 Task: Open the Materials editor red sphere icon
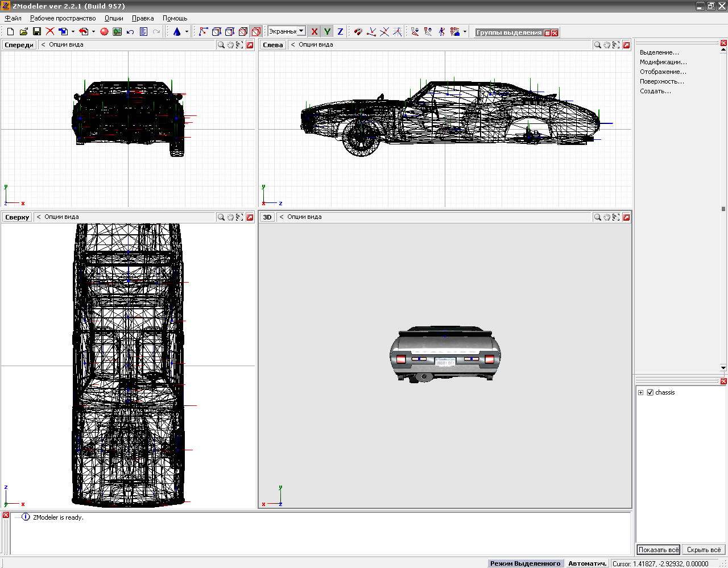point(104,32)
